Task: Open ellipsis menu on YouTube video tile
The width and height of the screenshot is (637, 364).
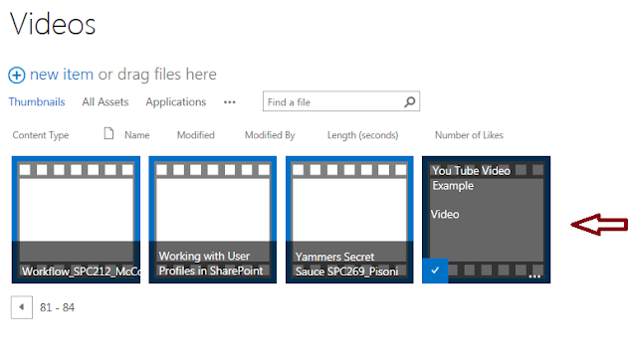Action: [534, 275]
